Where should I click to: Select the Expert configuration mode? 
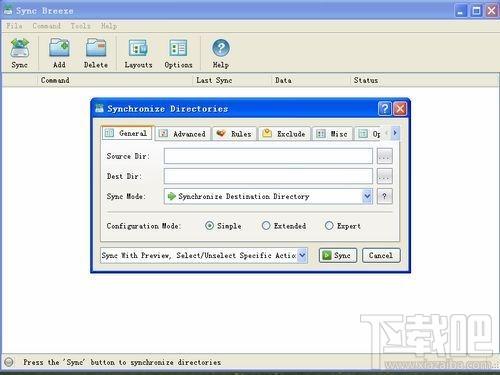329,226
